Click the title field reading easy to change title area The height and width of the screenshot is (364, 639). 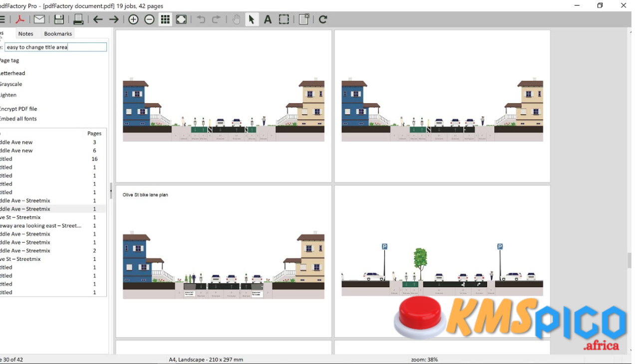56,47
